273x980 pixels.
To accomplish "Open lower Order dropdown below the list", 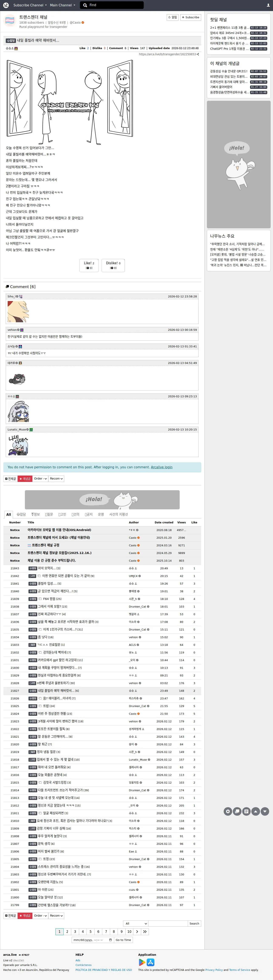I will [x=40, y=916].
